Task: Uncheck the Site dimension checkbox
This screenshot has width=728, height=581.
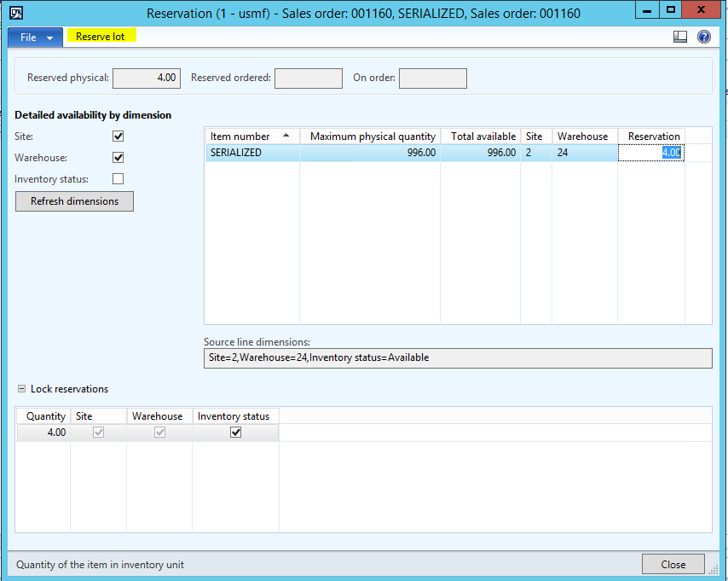Action: click(x=118, y=137)
